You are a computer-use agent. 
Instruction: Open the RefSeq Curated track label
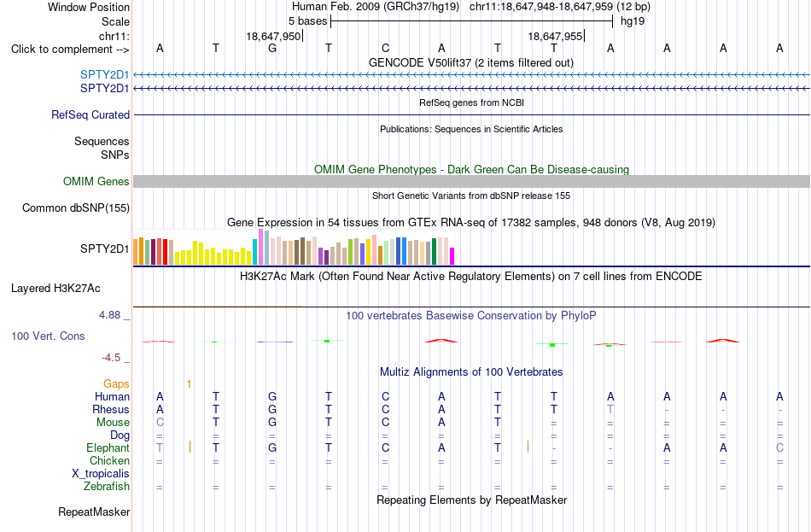point(90,115)
